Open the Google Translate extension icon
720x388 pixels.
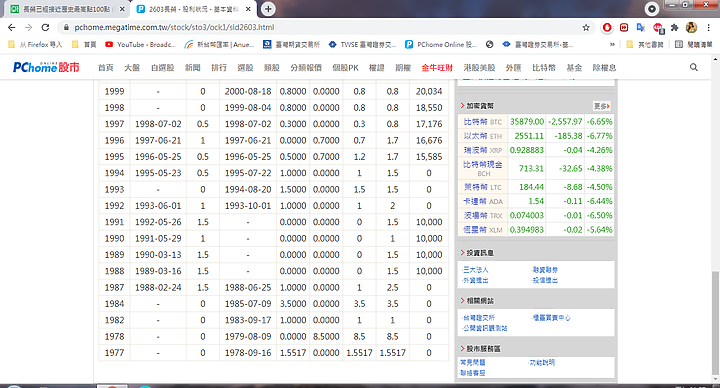point(641,28)
